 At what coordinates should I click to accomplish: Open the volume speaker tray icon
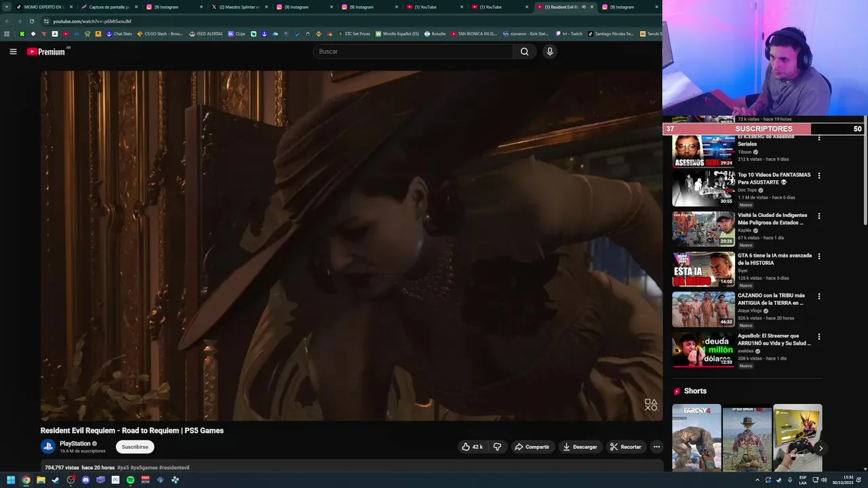click(824, 480)
